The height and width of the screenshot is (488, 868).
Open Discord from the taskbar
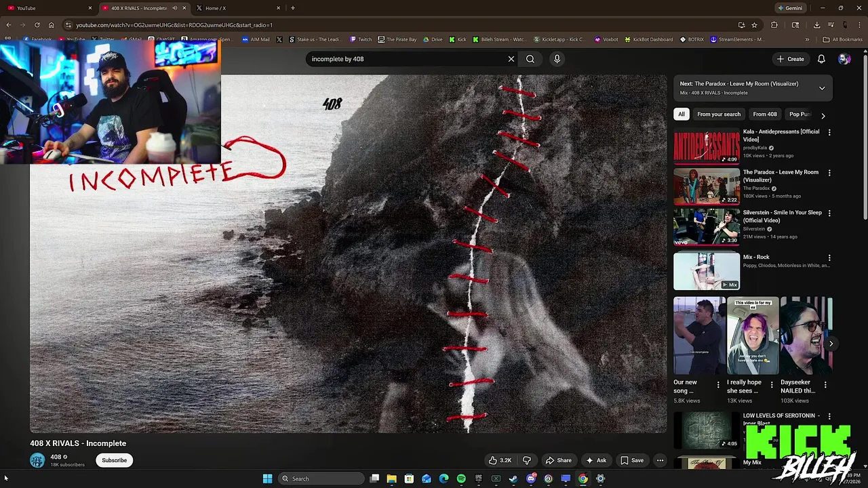[531, 479]
